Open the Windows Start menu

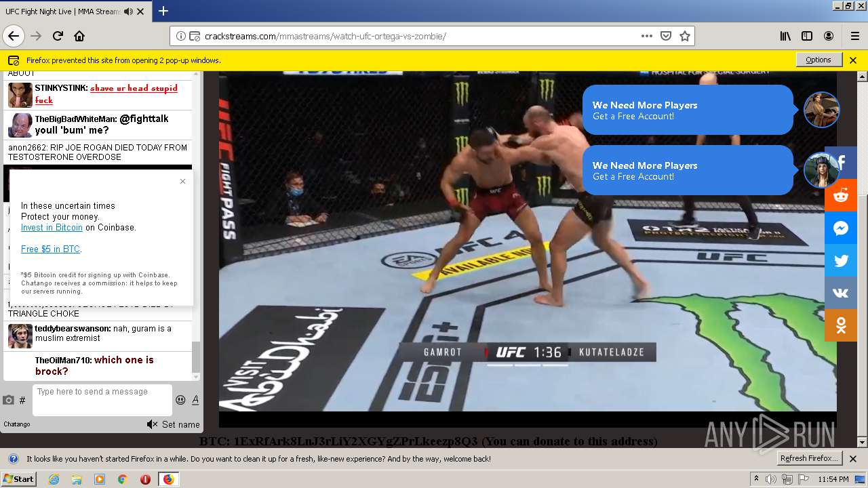18,479
